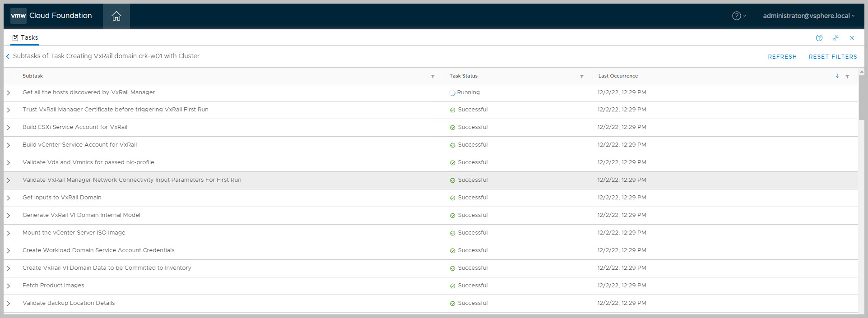
Task: Switch to the Tasks tab
Action: point(25,38)
